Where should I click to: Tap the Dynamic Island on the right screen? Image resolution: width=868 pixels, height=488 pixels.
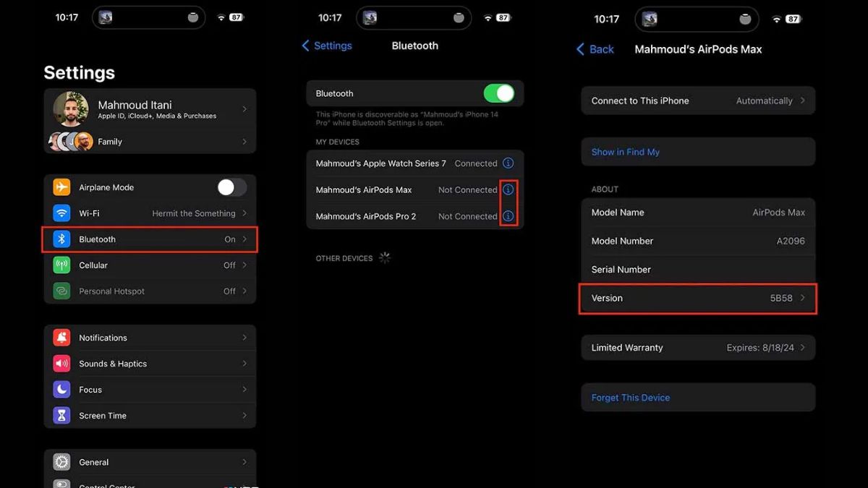point(698,20)
